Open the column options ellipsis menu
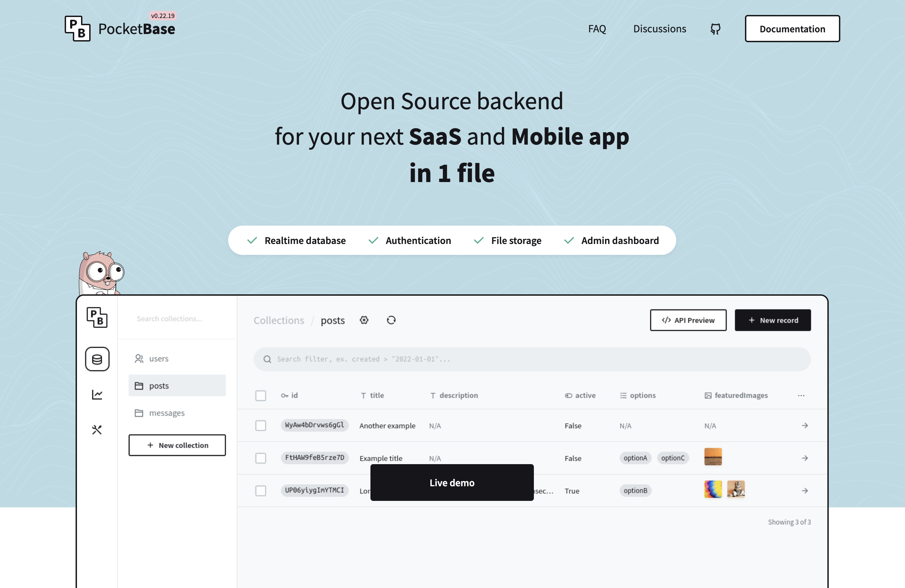The image size is (905, 588). pyautogui.click(x=801, y=395)
